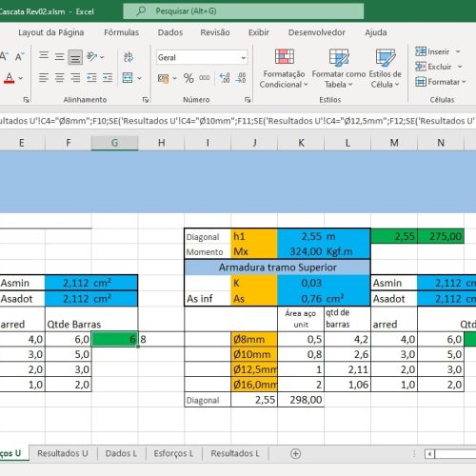Switch to the Resultados U sheet

coord(63,453)
